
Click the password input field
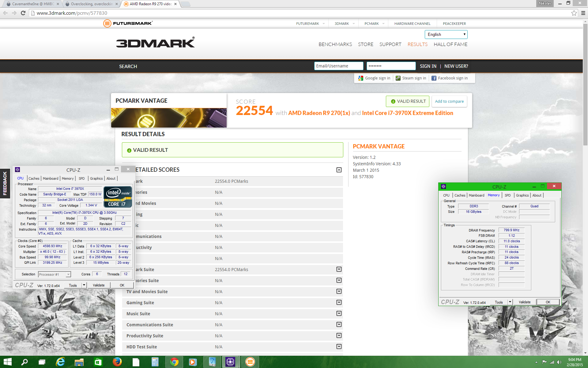pyautogui.click(x=391, y=66)
